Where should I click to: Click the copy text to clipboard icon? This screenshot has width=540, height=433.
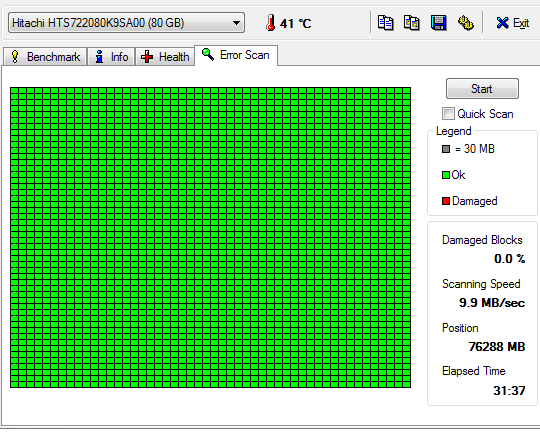385,23
